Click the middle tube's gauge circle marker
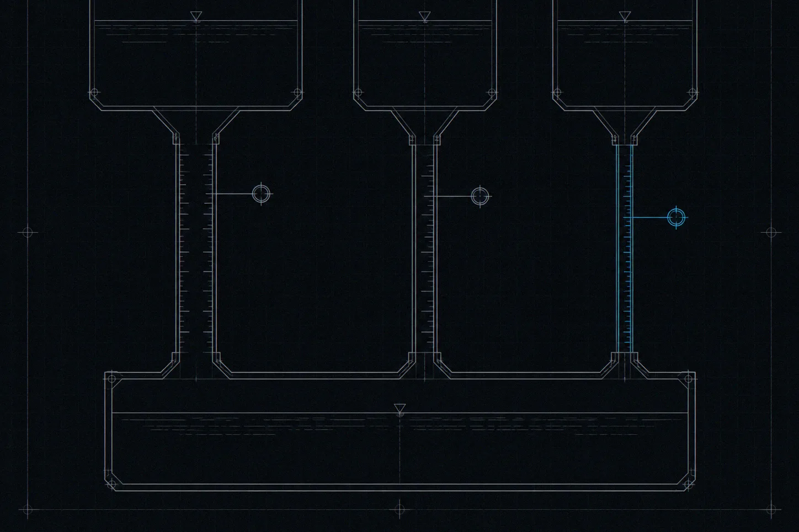This screenshot has width=799, height=532. click(480, 196)
